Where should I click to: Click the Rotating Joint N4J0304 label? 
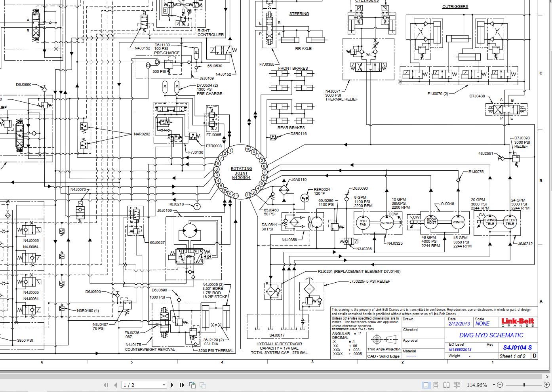241,173
